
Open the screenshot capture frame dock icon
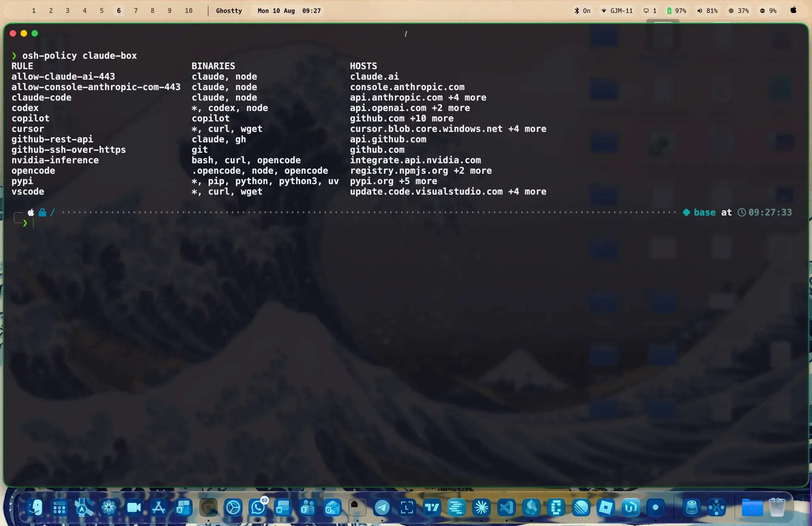pos(407,507)
